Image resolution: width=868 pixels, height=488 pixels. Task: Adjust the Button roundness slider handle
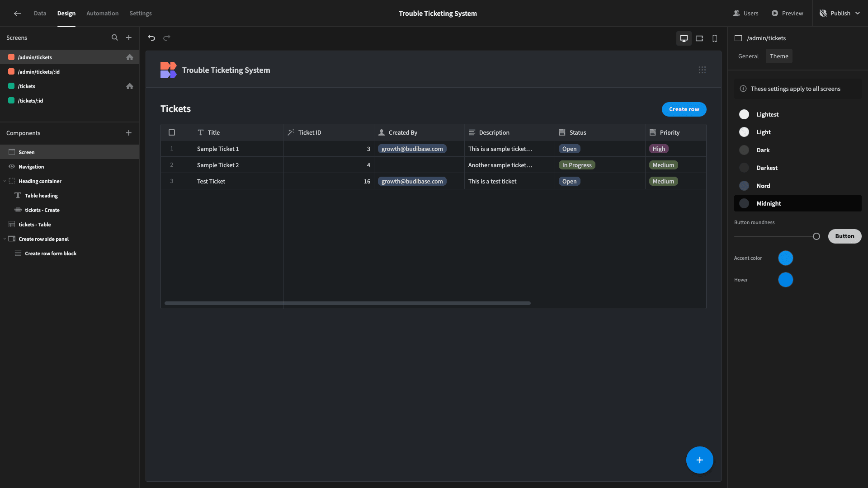point(816,236)
